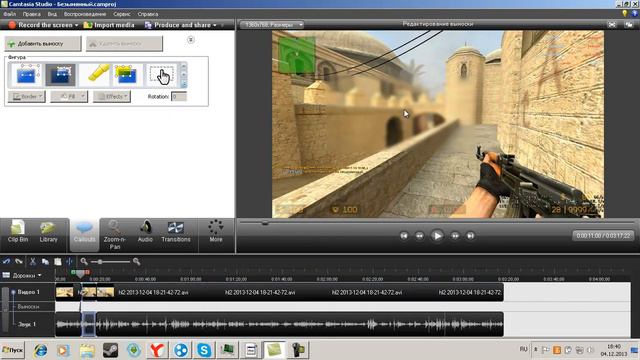
Task: Step forward in preview
Action: pyautogui.click(x=455, y=236)
